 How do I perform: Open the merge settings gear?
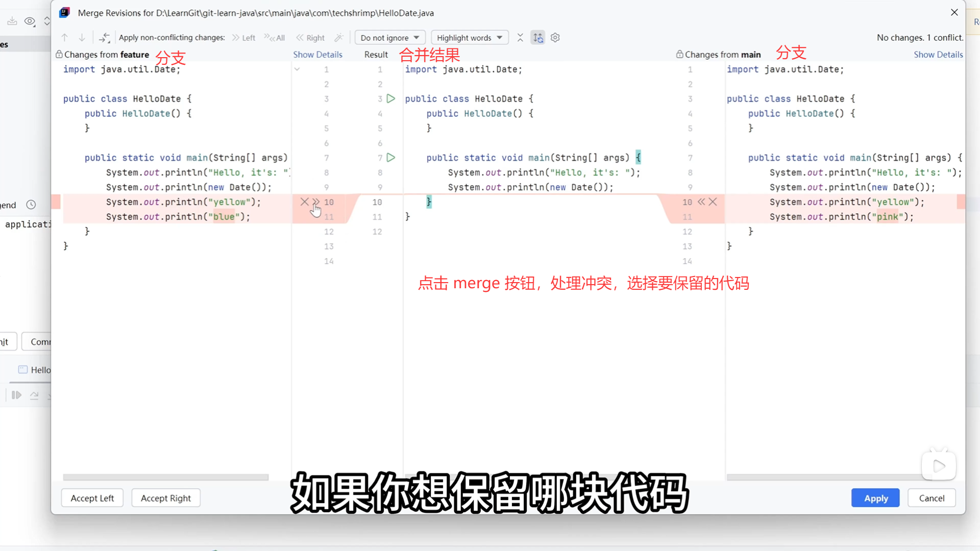[x=555, y=37]
